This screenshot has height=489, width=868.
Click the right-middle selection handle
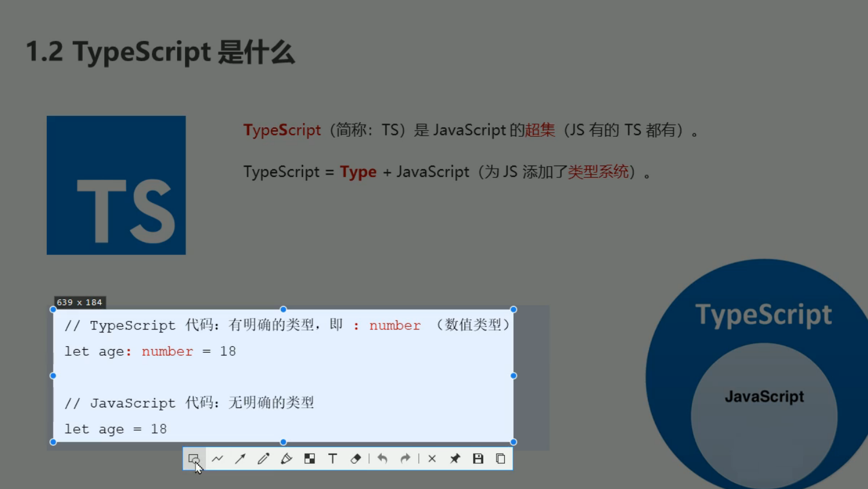coord(513,376)
